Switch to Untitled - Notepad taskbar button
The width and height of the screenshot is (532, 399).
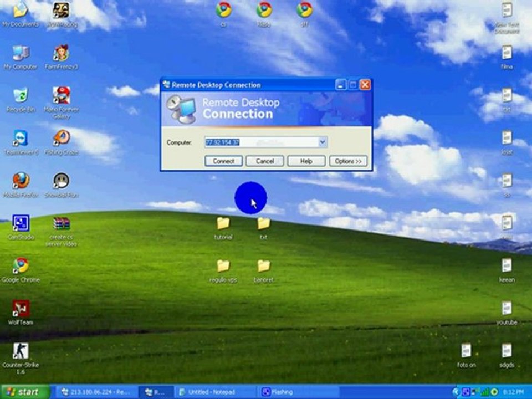[x=215, y=392]
